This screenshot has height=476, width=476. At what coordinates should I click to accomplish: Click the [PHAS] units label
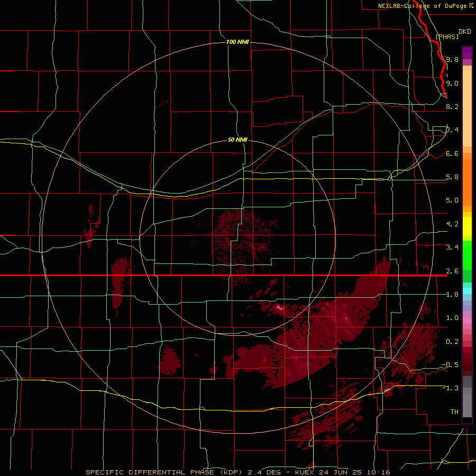coord(447,36)
